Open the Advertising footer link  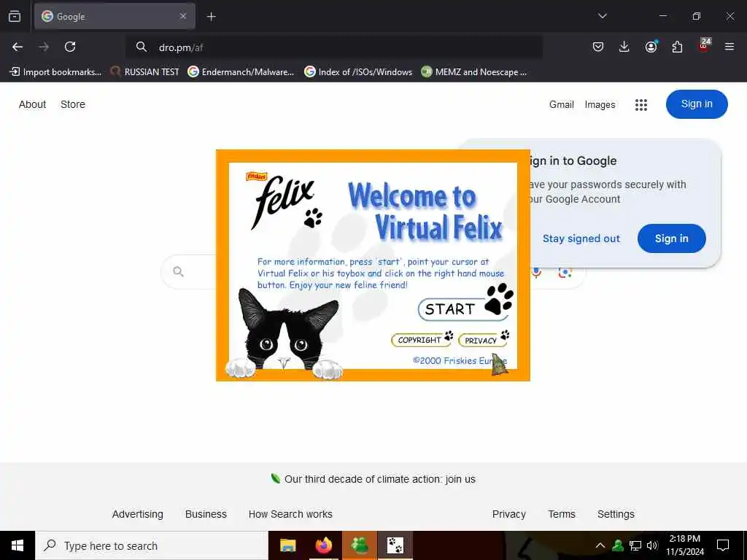(138, 514)
